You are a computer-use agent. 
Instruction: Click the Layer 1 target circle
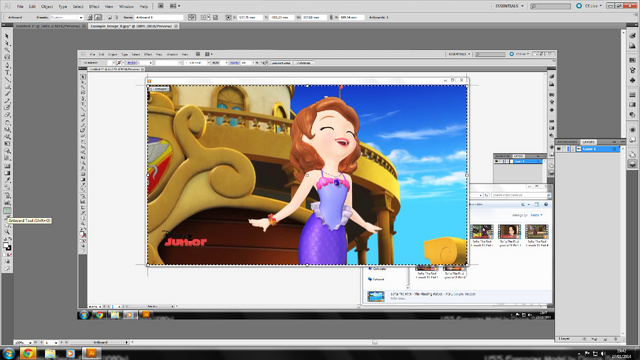(x=614, y=149)
